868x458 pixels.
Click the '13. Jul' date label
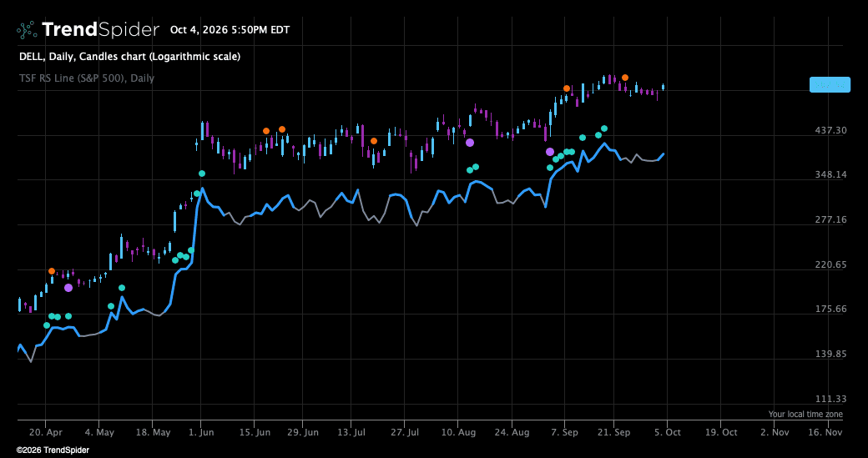[351, 431]
